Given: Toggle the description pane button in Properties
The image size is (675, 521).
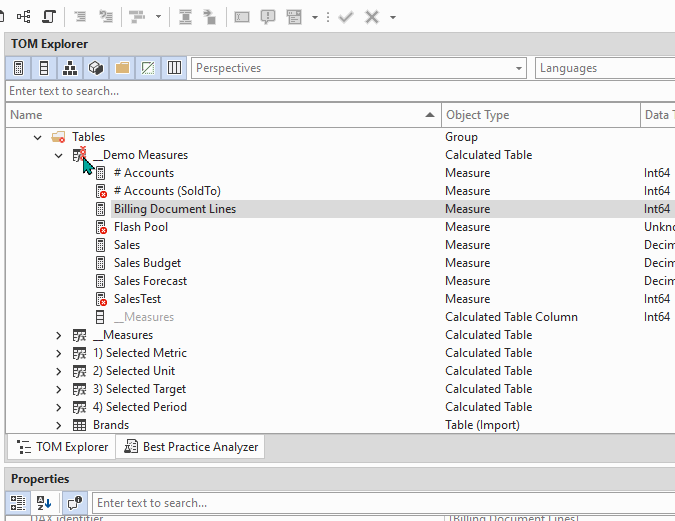Looking at the screenshot, I should [x=75, y=503].
